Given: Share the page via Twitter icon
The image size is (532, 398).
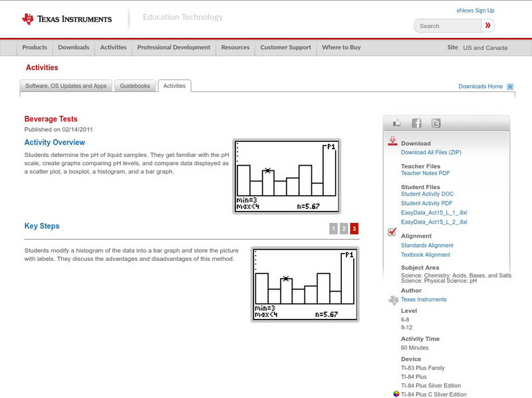Looking at the screenshot, I should pos(436,123).
